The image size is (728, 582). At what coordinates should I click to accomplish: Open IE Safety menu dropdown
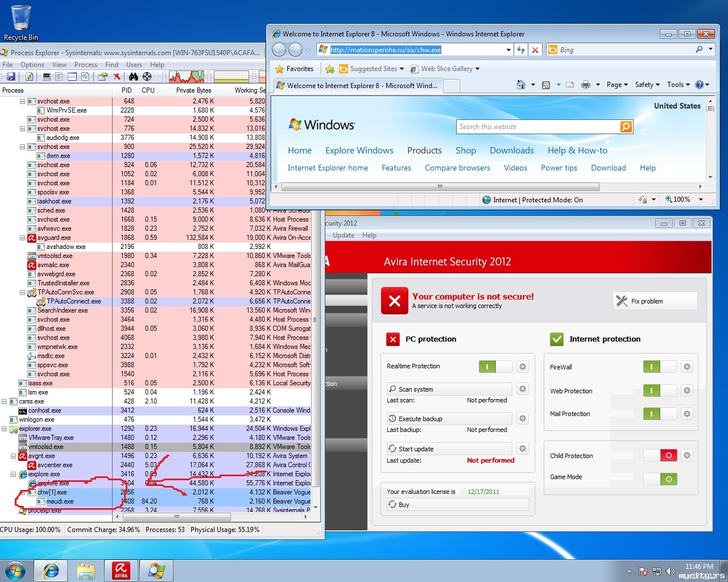(x=647, y=85)
